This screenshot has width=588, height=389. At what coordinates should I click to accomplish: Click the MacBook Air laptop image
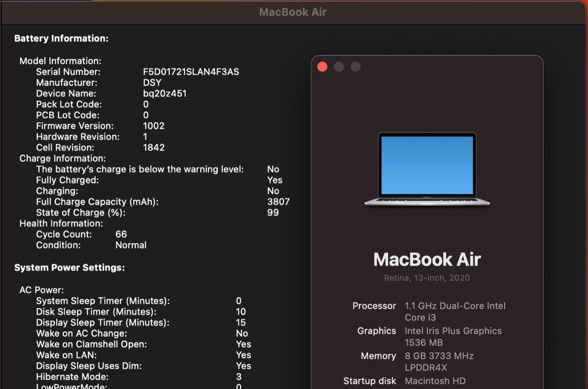point(427,170)
